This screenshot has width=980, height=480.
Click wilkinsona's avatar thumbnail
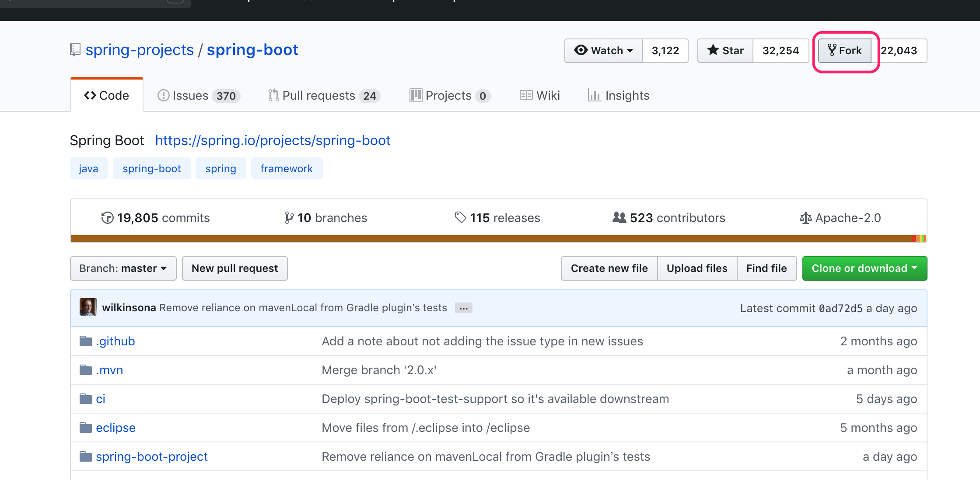[88, 307]
